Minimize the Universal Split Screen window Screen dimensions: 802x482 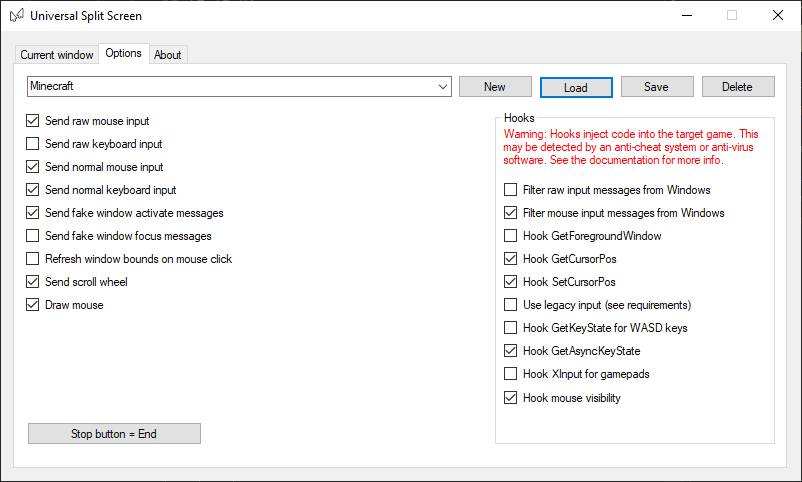pos(687,15)
